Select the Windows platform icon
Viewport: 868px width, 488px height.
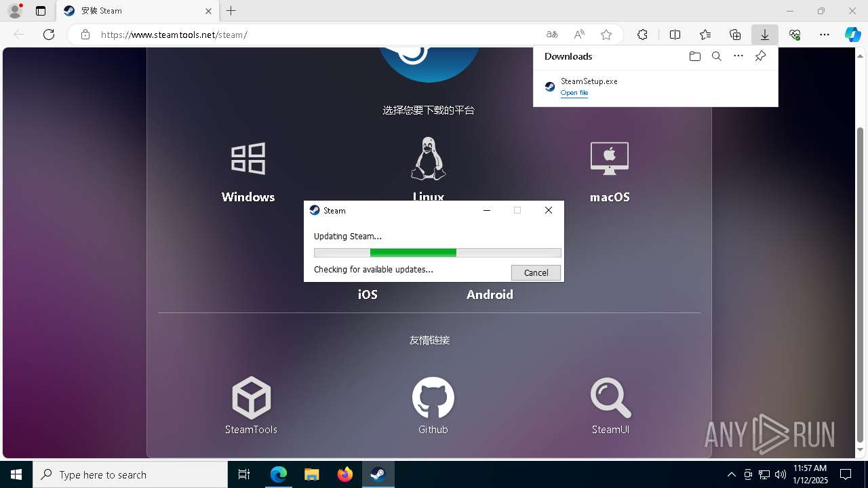248,159
